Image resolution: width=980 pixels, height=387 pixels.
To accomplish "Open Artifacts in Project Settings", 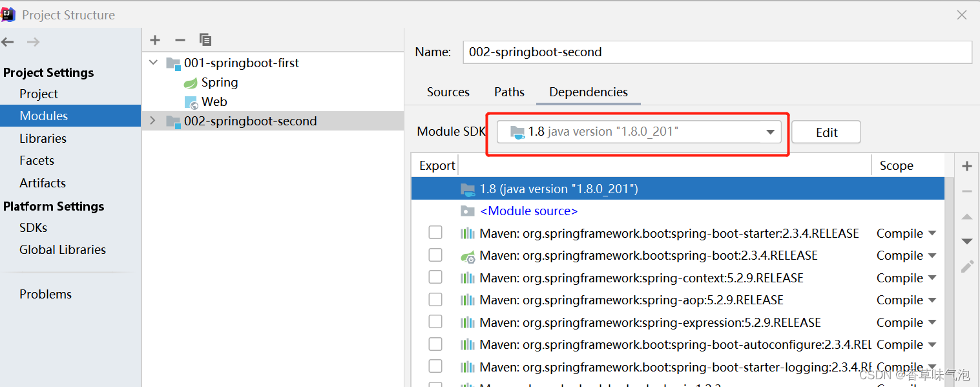I will click(x=43, y=183).
